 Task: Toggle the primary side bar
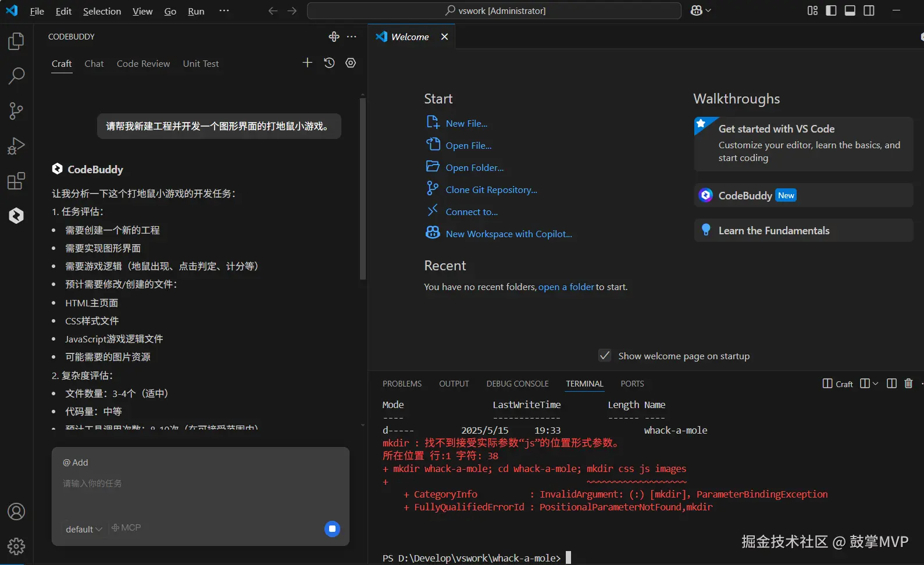[832, 10]
